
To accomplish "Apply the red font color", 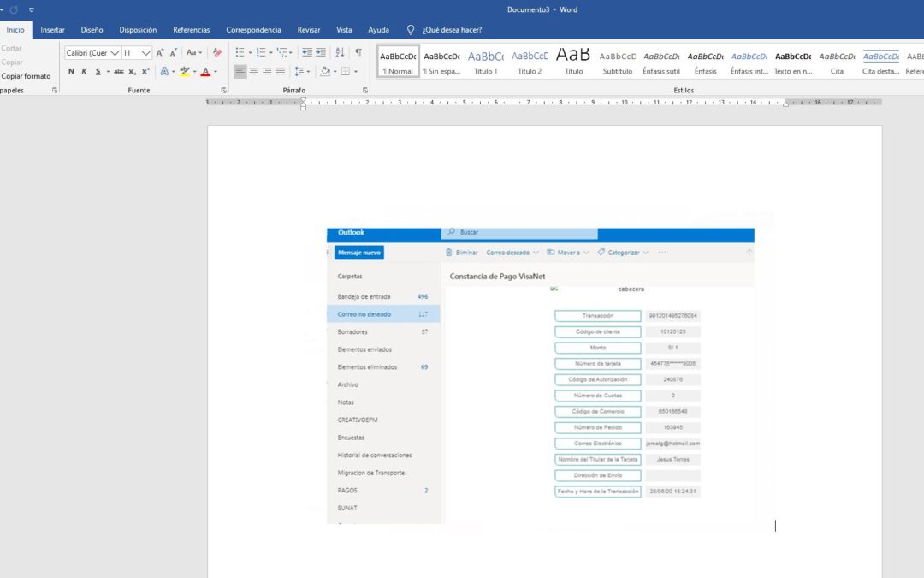I will [205, 71].
